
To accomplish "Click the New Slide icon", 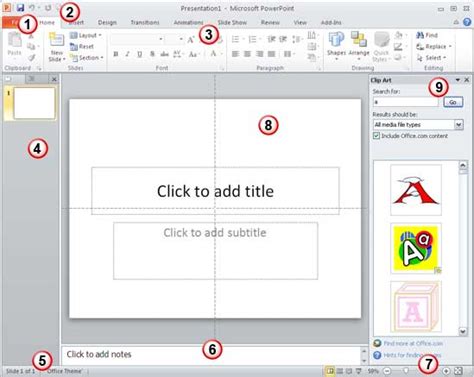I will point(57,40).
